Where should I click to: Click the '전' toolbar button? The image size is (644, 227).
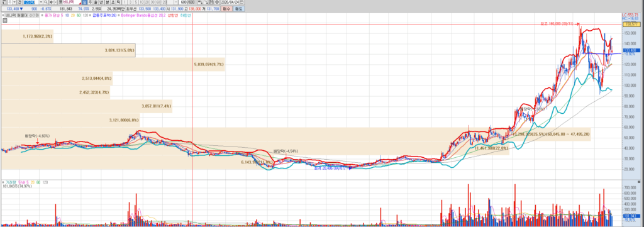click(19, 2)
